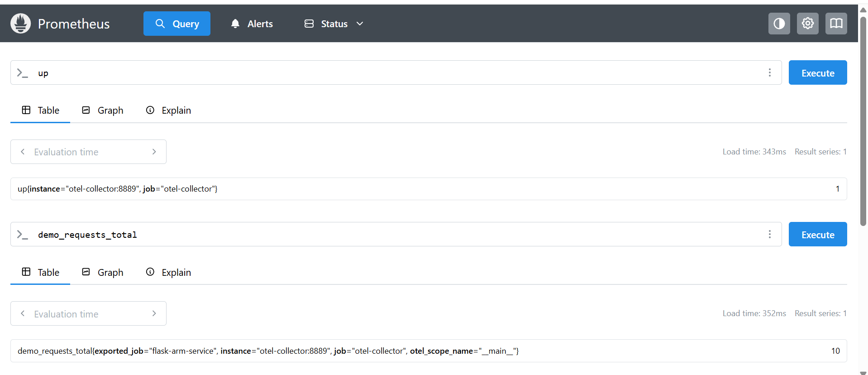The height and width of the screenshot is (375, 868).
Task: Click the terminal prompt icon beside demo_requests_total
Action: click(x=22, y=235)
